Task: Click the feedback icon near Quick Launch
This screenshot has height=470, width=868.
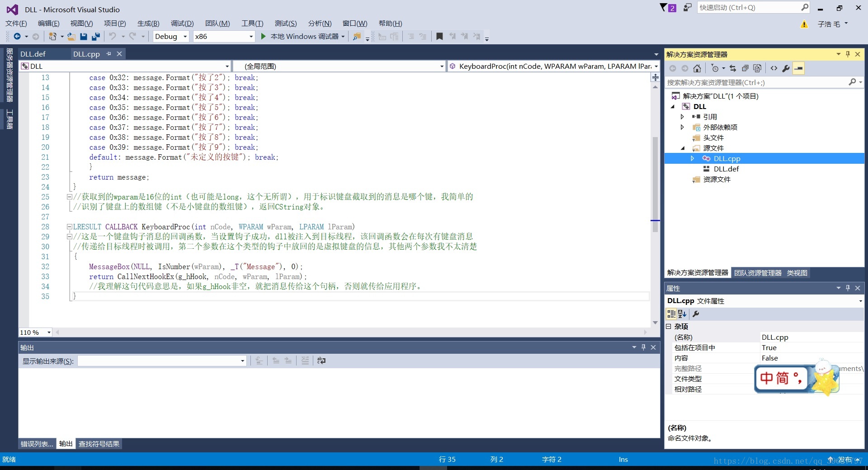Action: [x=687, y=8]
